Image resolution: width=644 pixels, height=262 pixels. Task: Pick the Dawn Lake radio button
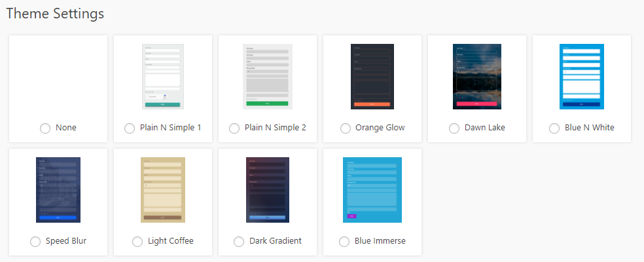click(x=454, y=128)
